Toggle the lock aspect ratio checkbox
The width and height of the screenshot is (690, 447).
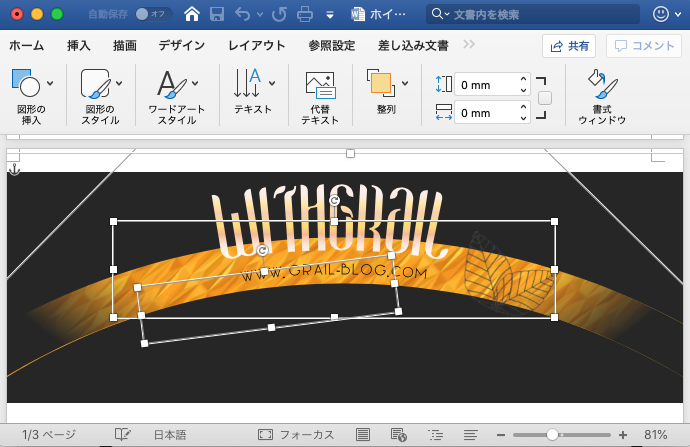[x=545, y=98]
